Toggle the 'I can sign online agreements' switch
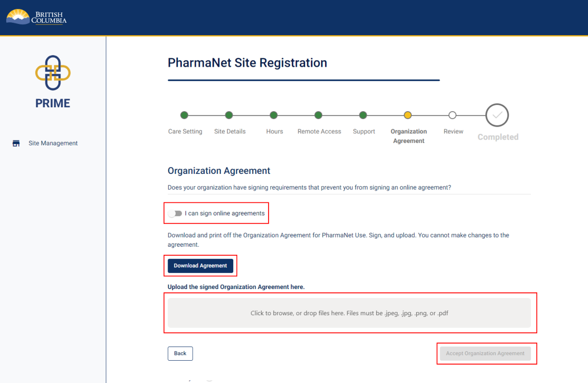This screenshot has height=383, width=588. coord(176,213)
